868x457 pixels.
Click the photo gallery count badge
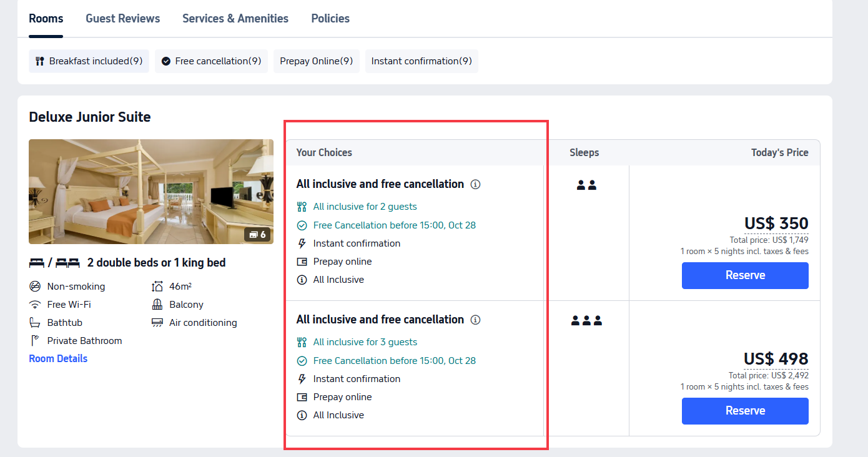point(258,235)
